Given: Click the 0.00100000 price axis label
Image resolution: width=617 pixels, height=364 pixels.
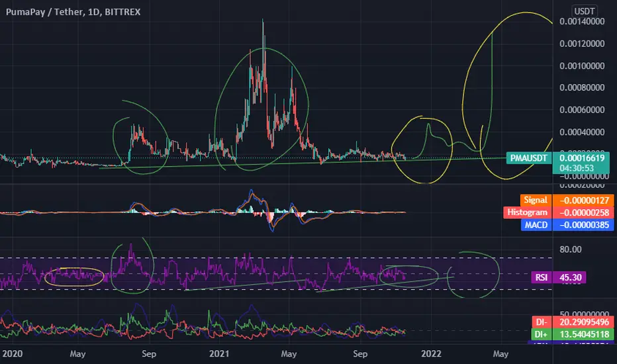Looking at the screenshot, I should coord(582,66).
